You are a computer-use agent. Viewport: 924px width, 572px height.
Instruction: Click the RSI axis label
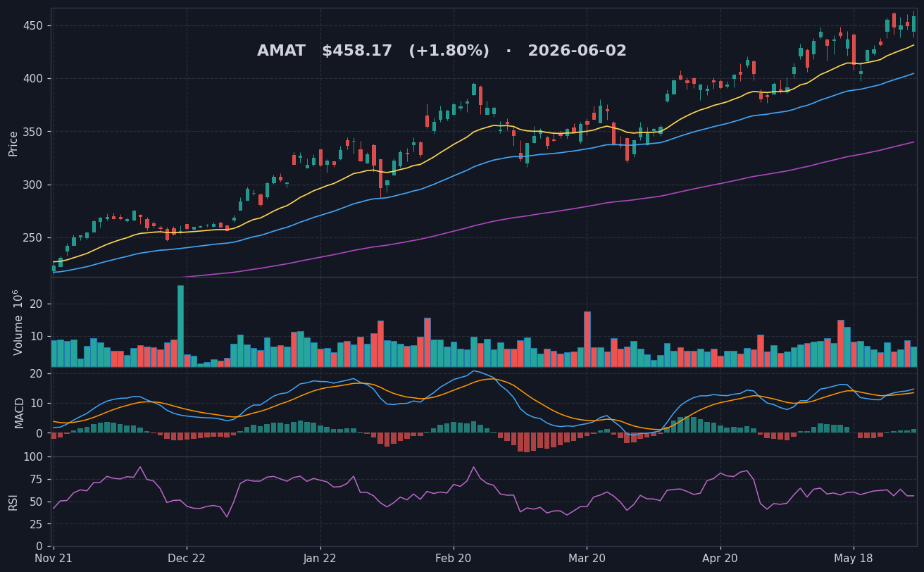coord(13,502)
